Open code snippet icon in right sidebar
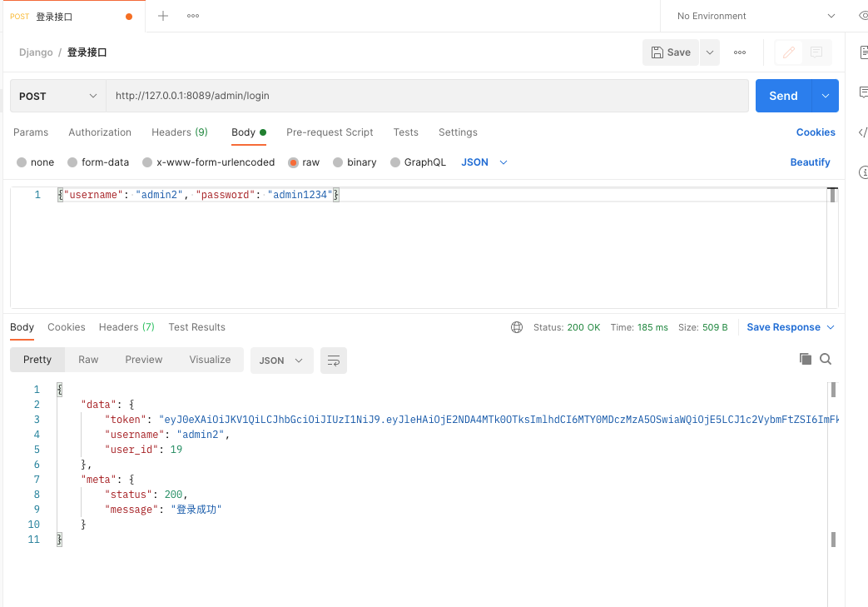The height and width of the screenshot is (607, 868). pyautogui.click(x=863, y=132)
